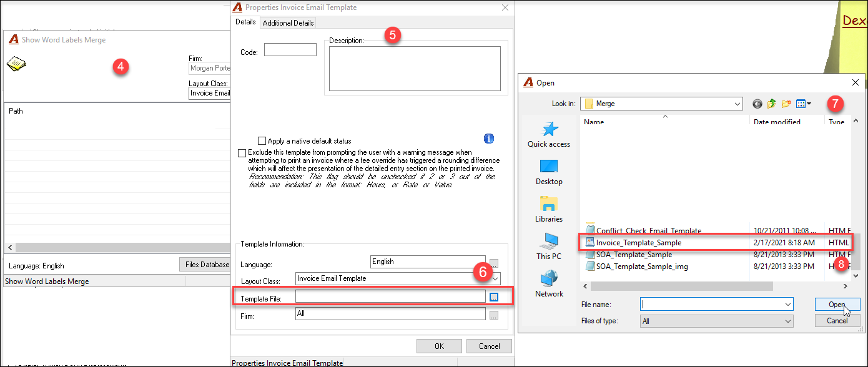Select Network in the Open dialog sidebar
Image resolution: width=868 pixels, height=367 pixels.
(x=549, y=285)
